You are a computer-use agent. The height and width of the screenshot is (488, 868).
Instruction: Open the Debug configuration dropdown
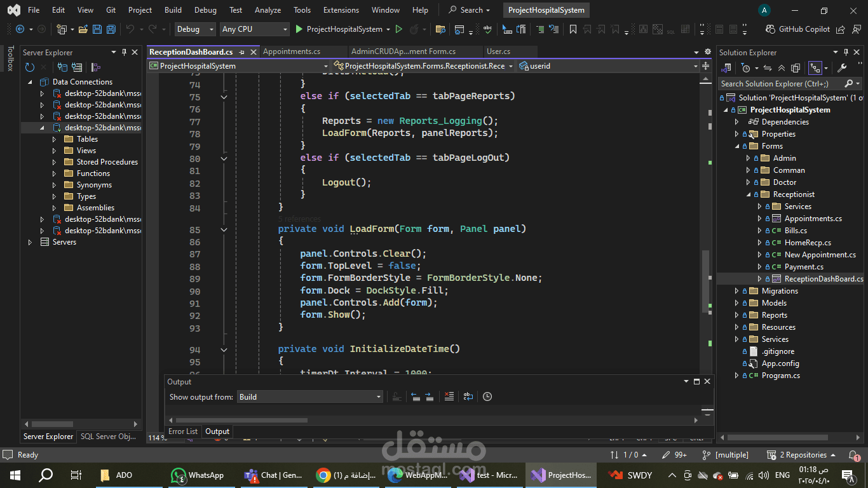[x=194, y=29]
